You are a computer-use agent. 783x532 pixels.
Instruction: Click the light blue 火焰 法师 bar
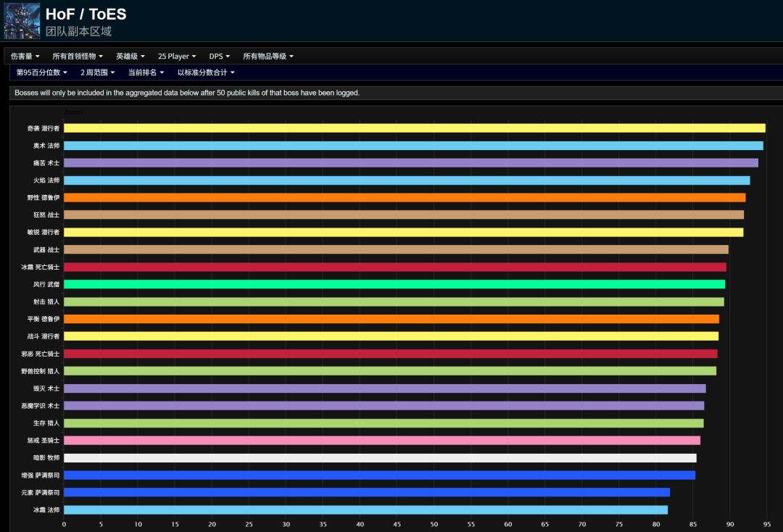click(407, 180)
